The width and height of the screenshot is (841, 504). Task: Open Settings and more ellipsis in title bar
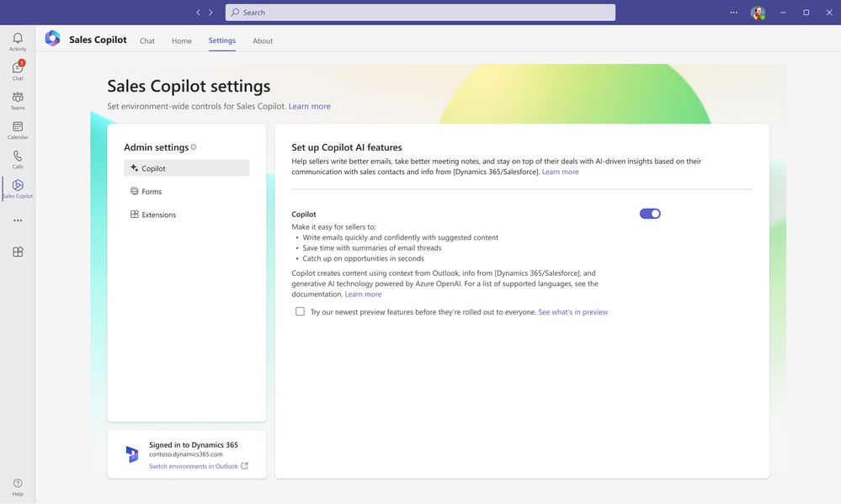click(x=733, y=13)
